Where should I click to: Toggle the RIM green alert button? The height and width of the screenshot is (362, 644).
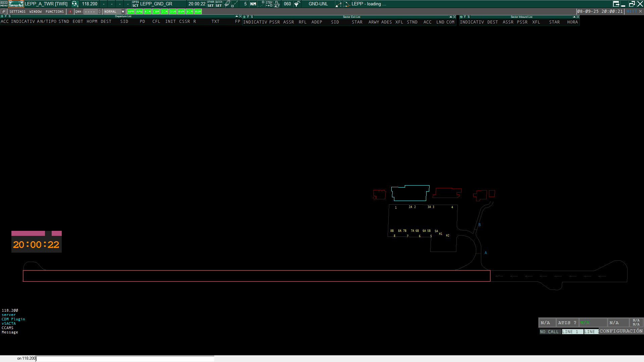click(x=147, y=12)
